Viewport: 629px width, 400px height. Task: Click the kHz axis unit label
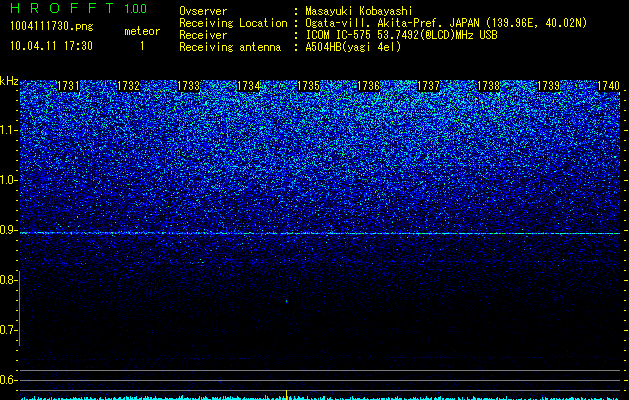point(9,81)
